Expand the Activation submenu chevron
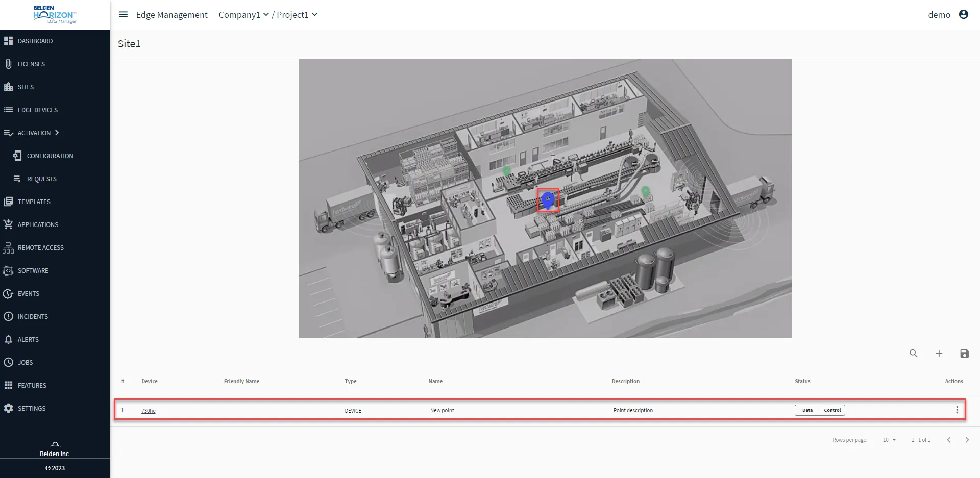The image size is (980, 478). click(x=57, y=133)
